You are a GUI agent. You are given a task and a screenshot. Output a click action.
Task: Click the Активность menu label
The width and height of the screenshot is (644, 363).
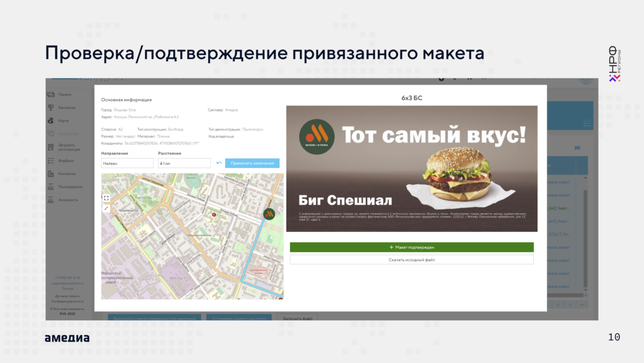pos(68,200)
